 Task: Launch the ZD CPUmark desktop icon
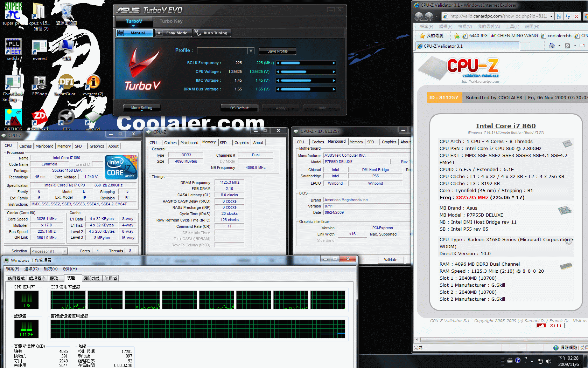click(x=40, y=120)
